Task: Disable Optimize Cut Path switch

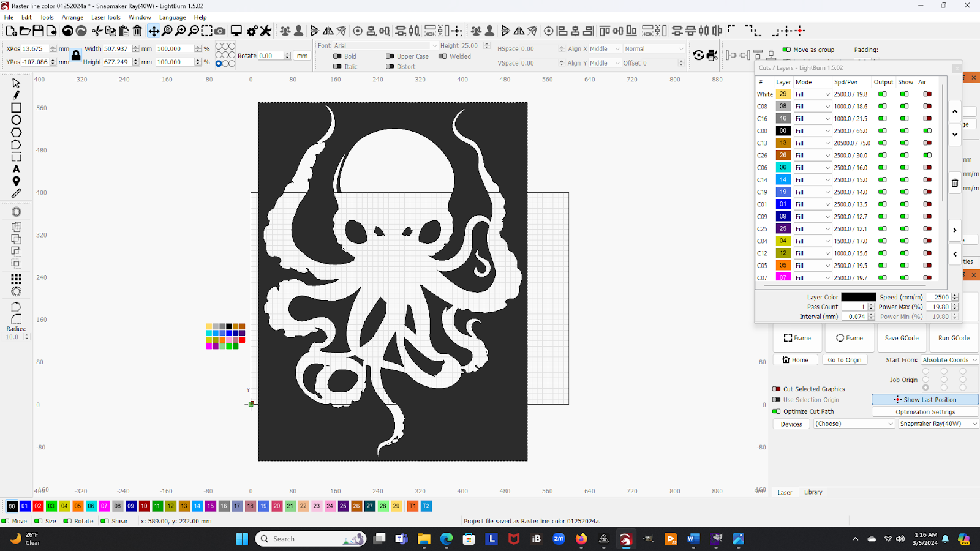Action: [x=777, y=411]
